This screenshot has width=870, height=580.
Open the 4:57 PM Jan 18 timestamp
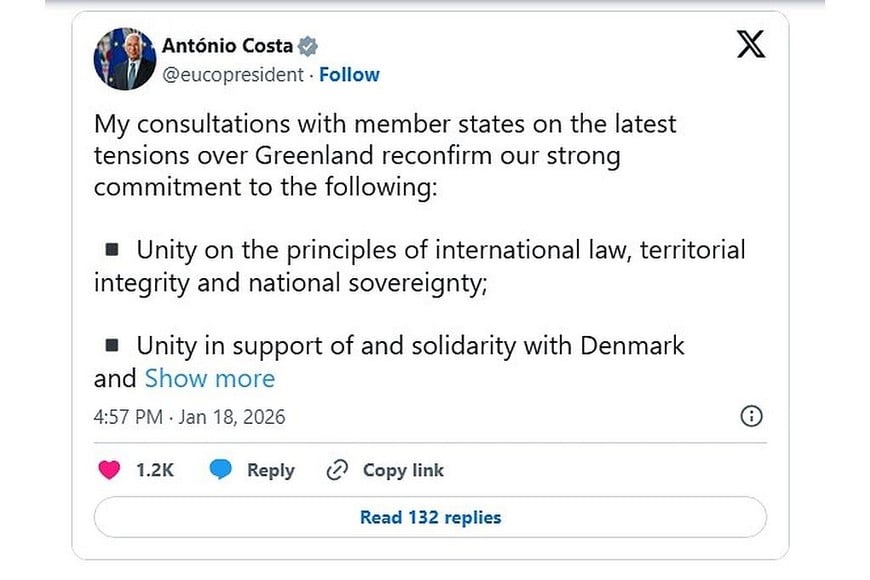(189, 417)
